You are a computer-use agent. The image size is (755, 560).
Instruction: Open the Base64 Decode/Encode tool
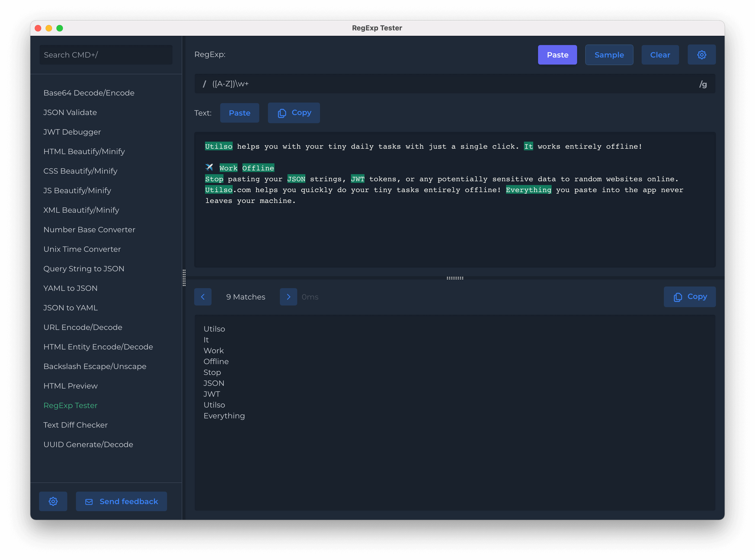(x=89, y=93)
